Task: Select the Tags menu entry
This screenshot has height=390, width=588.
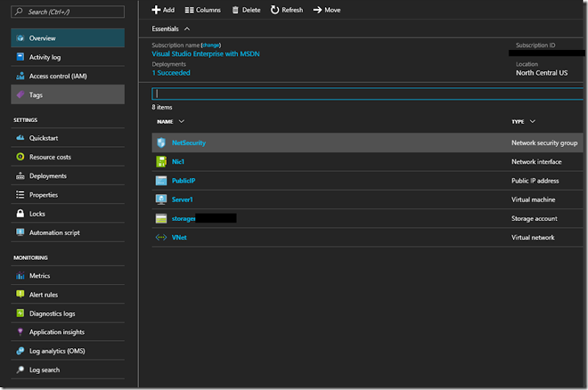Action: point(68,95)
